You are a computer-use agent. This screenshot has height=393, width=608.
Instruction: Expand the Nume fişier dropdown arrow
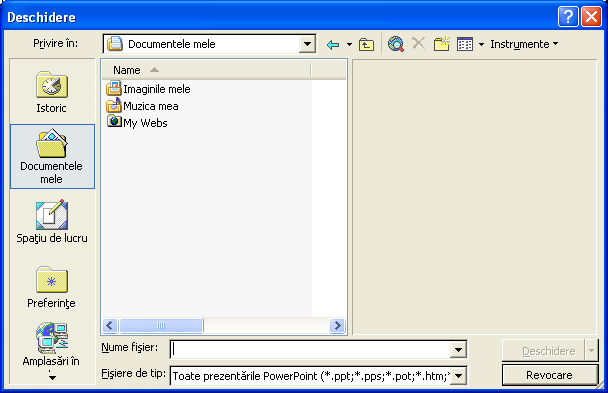coord(458,350)
